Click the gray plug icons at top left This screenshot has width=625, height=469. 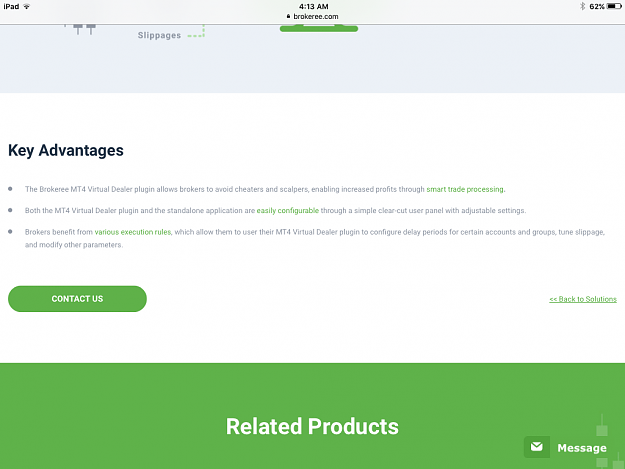pos(84,29)
